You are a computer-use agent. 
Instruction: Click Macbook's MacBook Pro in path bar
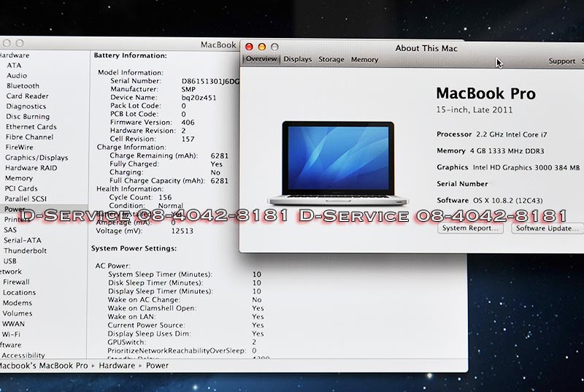tap(44, 366)
